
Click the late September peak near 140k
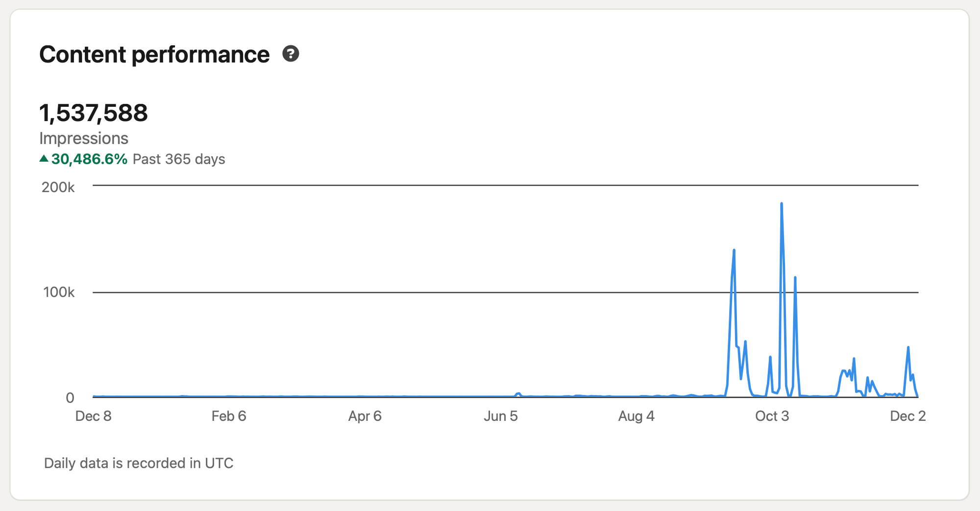tap(734, 251)
